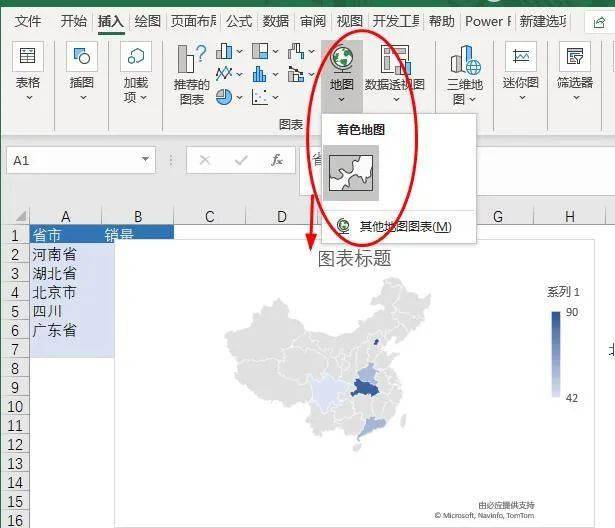615x528 pixels.
Task: Click the 图表标题 chart title
Action: [x=355, y=259]
